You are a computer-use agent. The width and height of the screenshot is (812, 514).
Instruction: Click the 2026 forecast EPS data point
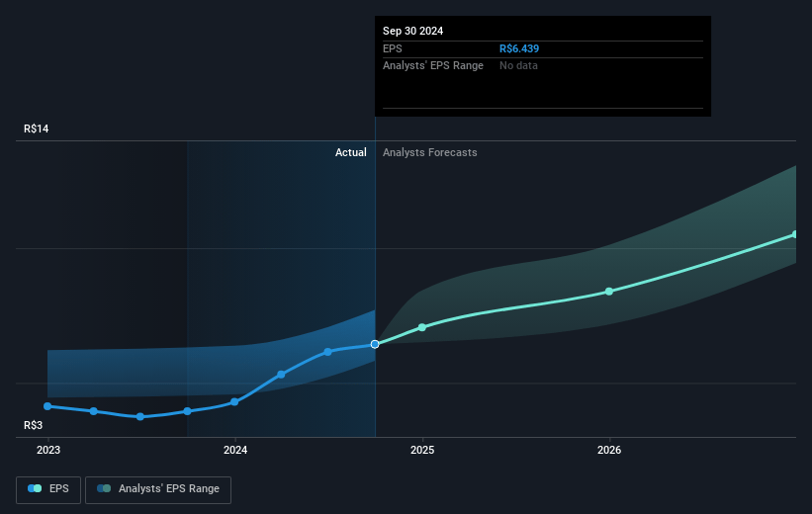609,292
